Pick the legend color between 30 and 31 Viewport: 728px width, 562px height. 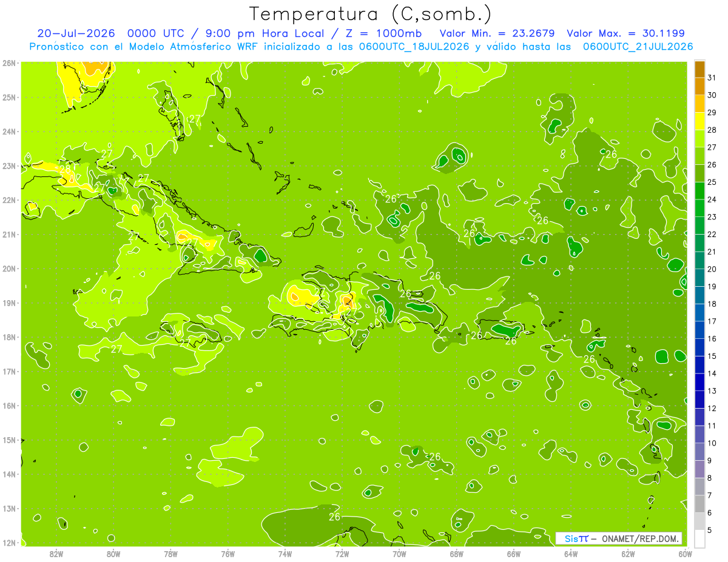click(x=699, y=87)
